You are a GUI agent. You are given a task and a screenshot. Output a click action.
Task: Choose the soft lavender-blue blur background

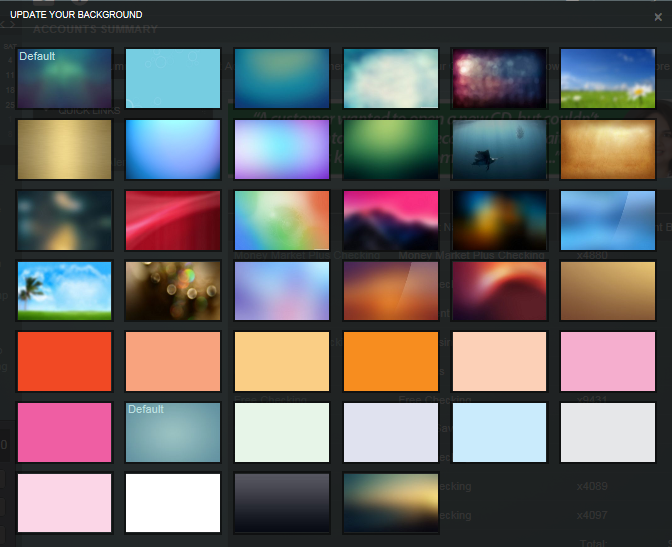point(282,291)
